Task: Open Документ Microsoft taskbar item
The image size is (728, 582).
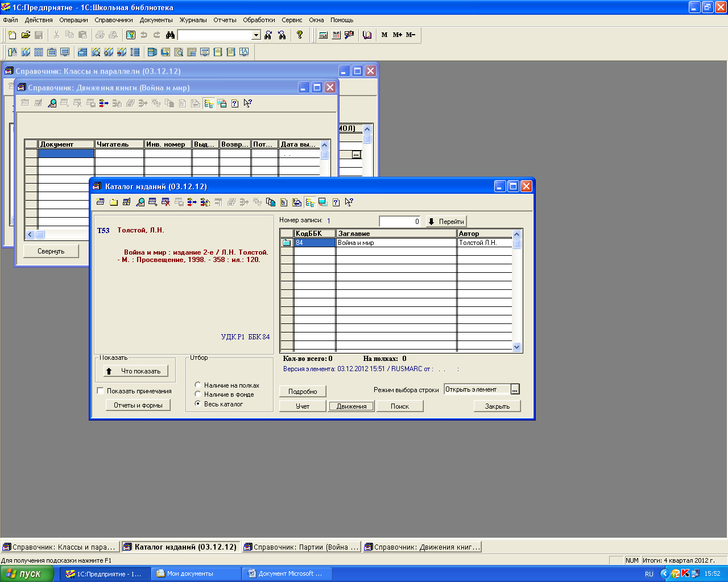Action: (287, 573)
